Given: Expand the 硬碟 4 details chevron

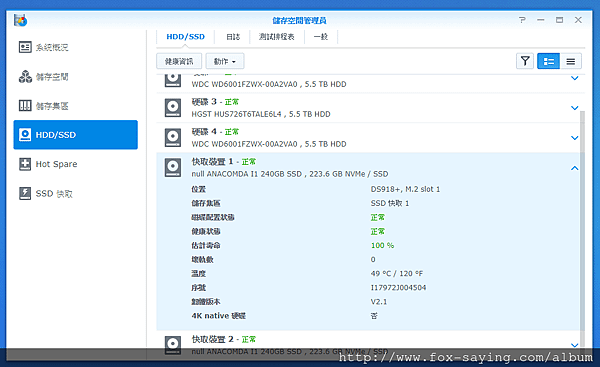Looking at the screenshot, I should (x=574, y=138).
